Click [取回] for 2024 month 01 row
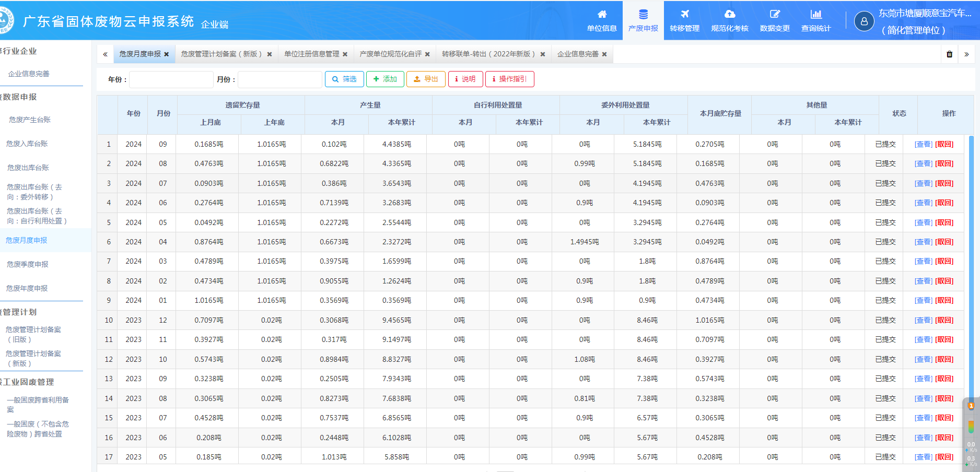980x472 pixels. click(x=944, y=301)
